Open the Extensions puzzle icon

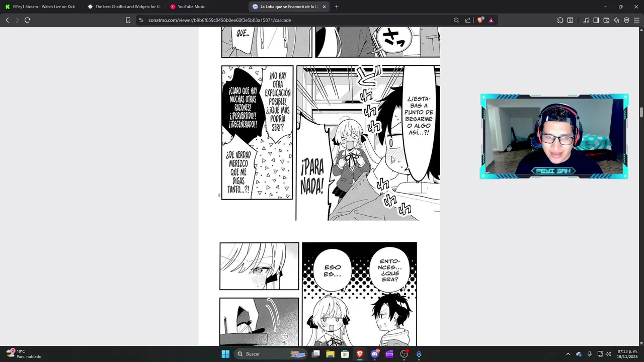click(x=560, y=20)
